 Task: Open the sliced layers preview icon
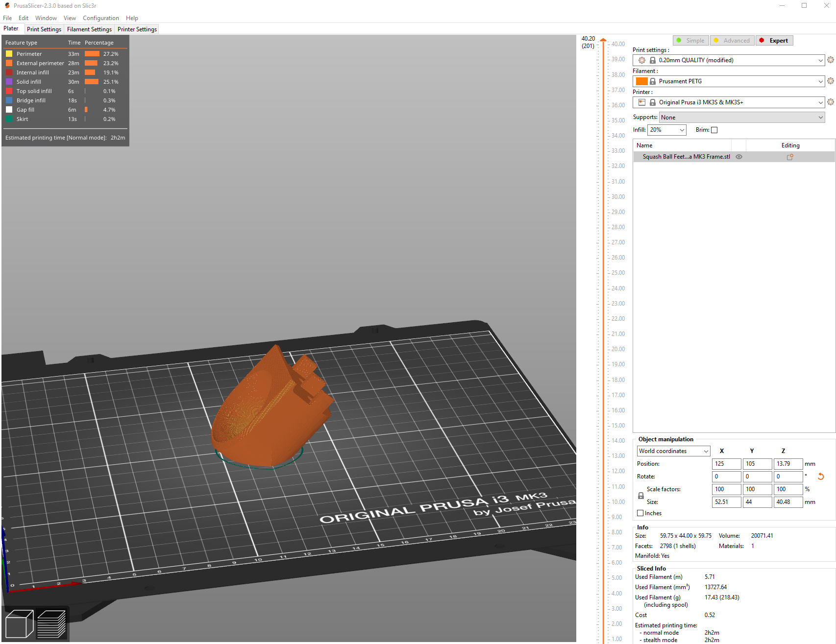pos(51,623)
